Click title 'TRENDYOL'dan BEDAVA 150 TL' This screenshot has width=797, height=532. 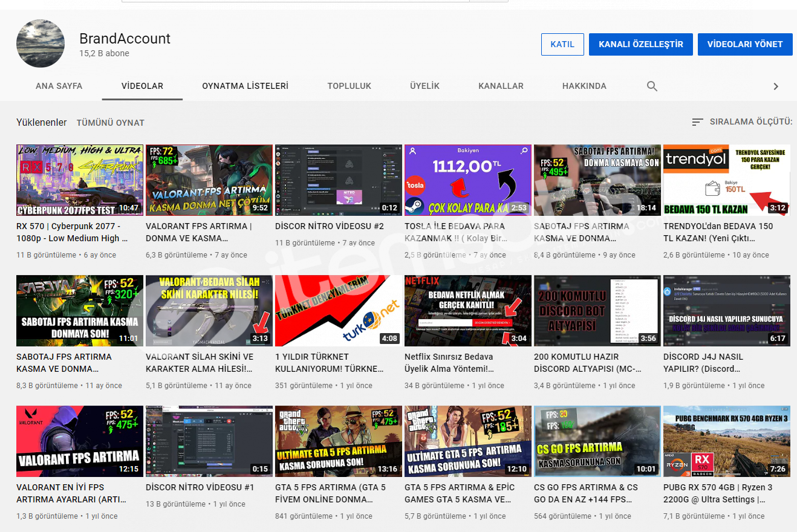718,232
